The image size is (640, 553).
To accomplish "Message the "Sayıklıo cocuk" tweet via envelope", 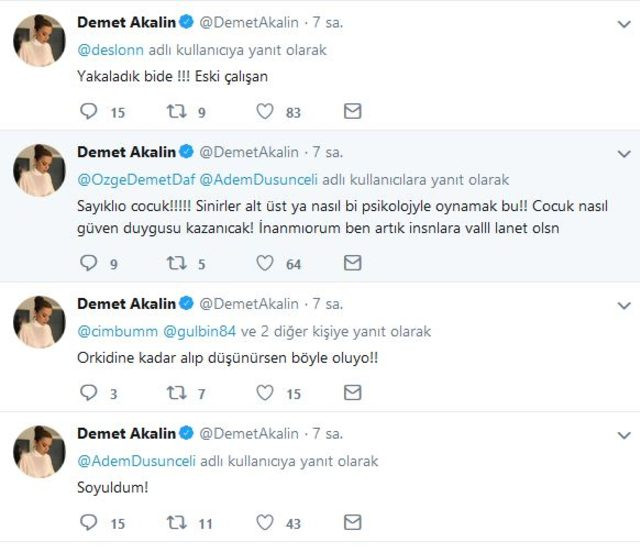I will 352,264.
